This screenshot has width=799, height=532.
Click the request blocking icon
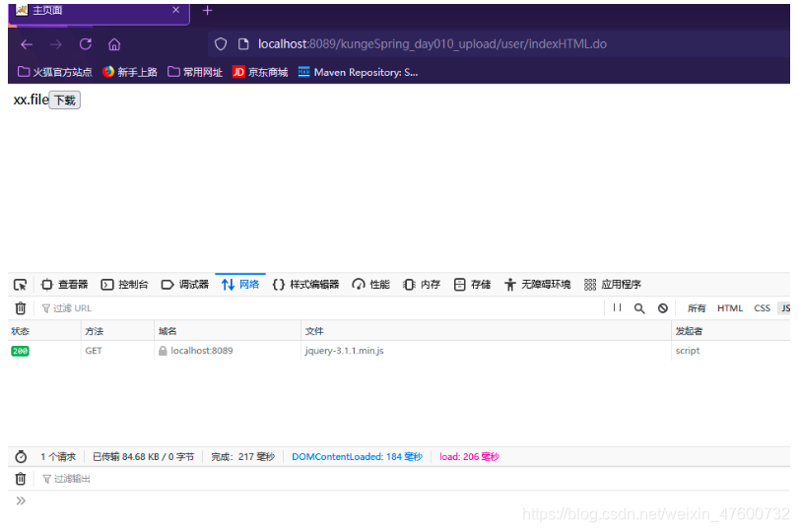[x=662, y=308]
